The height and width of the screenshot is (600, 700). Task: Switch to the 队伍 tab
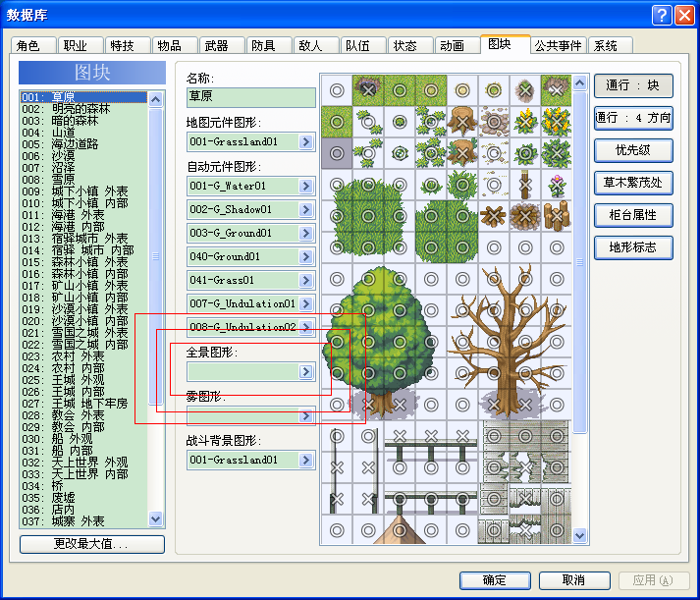(363, 45)
